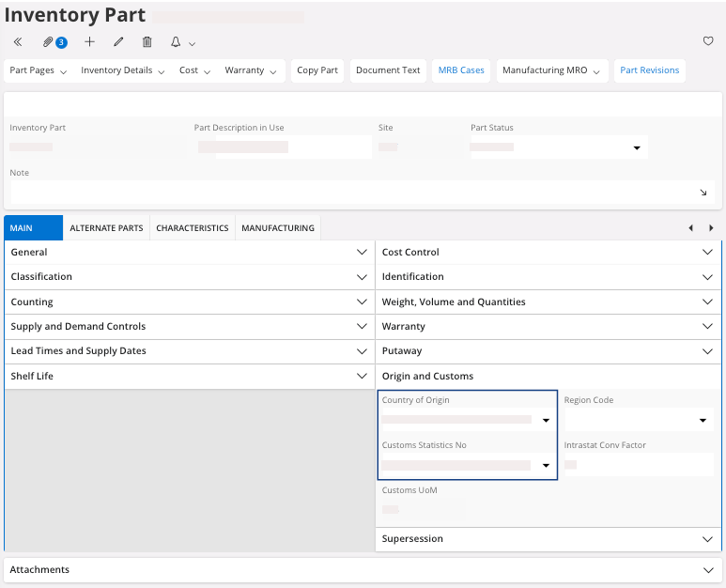Open the Part Status dropdown
This screenshot has width=726, height=588.
click(x=636, y=148)
